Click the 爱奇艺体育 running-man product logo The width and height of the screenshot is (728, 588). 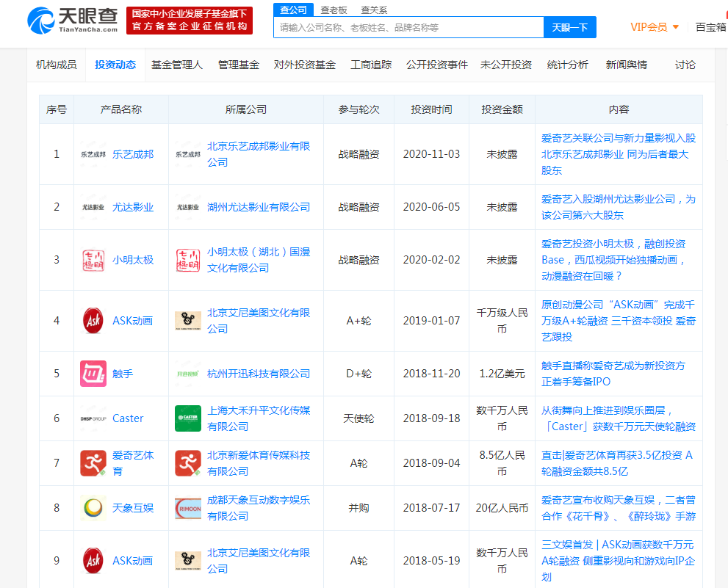[93, 463]
